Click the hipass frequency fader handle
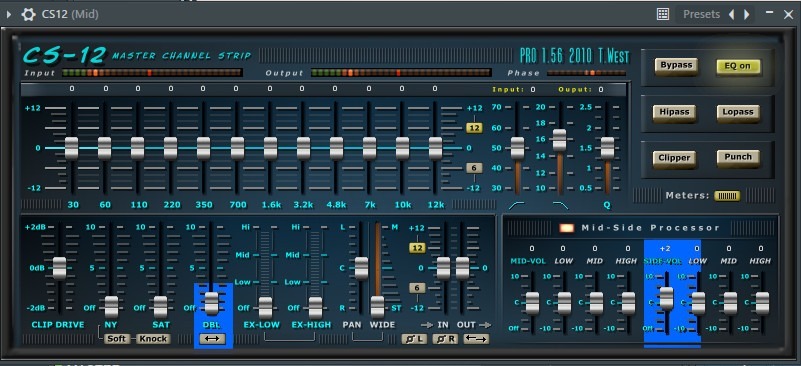 pyautogui.click(x=517, y=148)
